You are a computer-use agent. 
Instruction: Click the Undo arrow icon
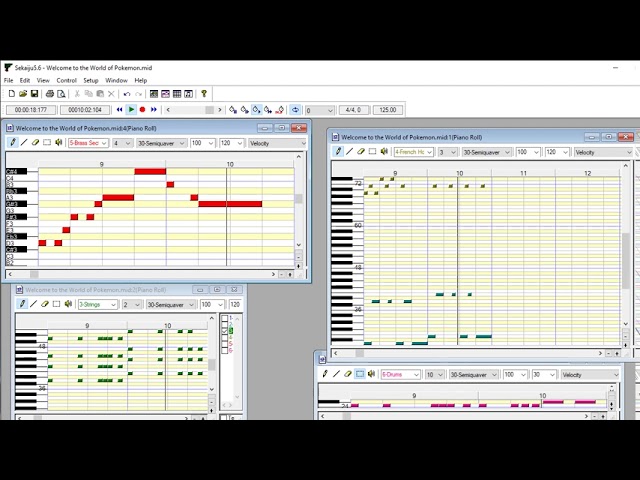pyautogui.click(x=127, y=94)
